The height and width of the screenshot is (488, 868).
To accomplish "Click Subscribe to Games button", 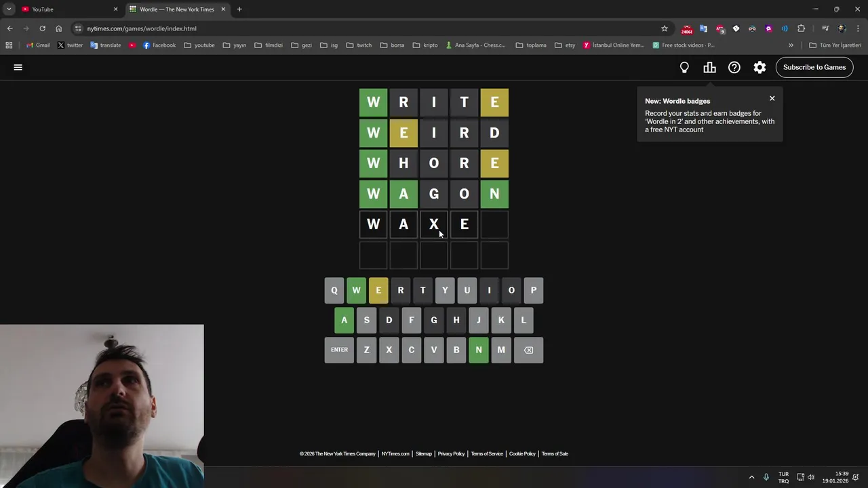I will click(814, 67).
